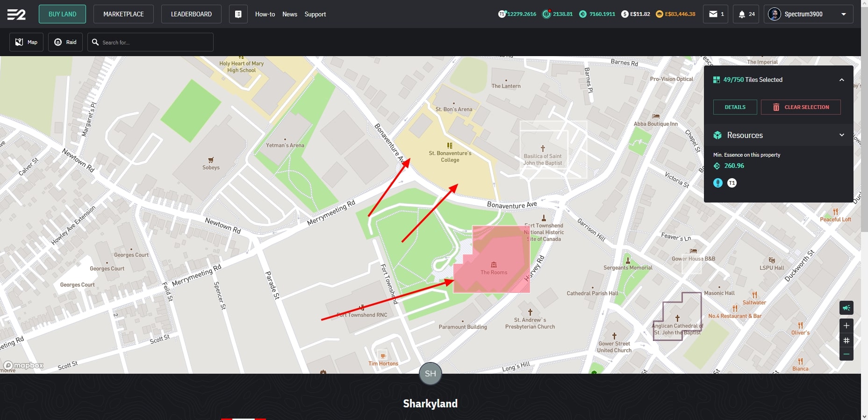The width and height of the screenshot is (868, 420).
Task: Click the 'The Lantern' map label
Action: 506,86
